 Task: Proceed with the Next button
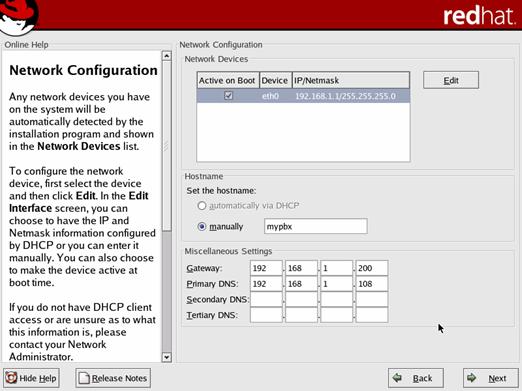[491, 378]
